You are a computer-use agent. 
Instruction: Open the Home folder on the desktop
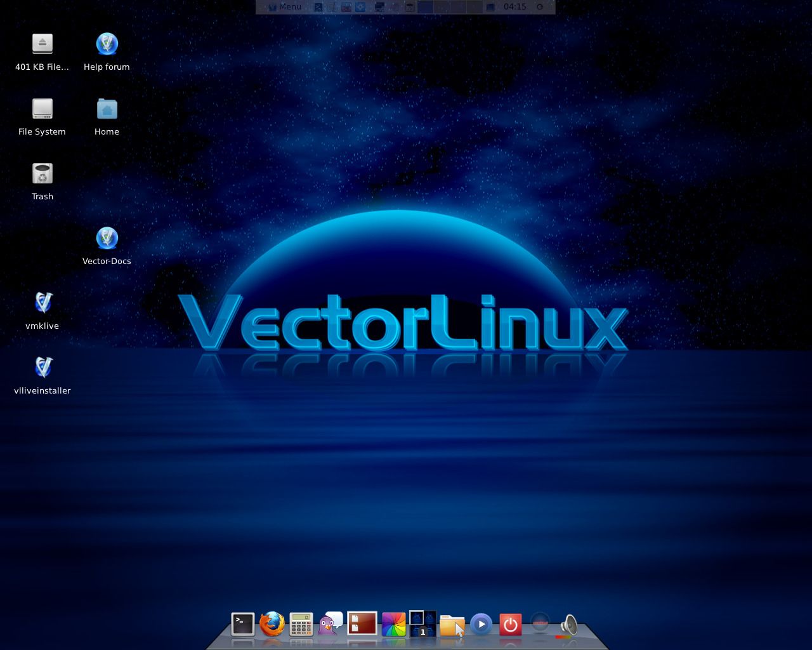[107, 109]
